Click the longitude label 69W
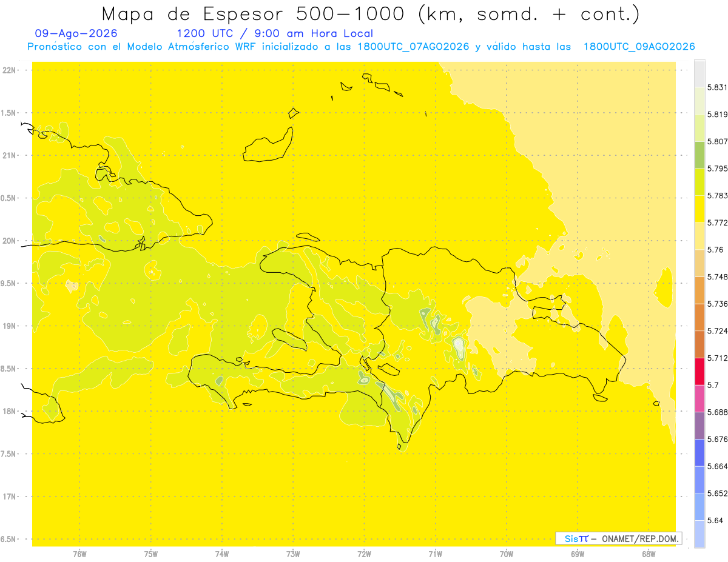 pos(578,554)
